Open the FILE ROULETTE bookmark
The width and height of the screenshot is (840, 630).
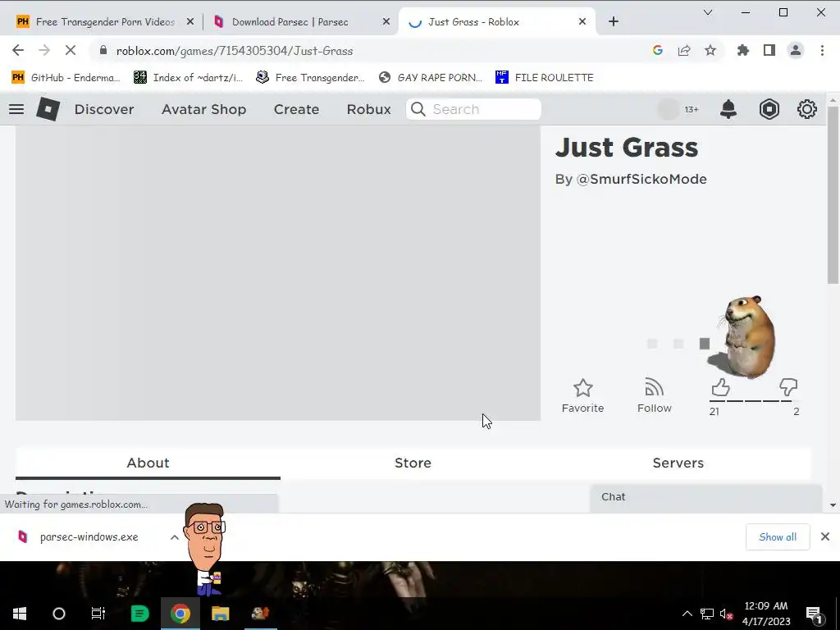pos(545,78)
